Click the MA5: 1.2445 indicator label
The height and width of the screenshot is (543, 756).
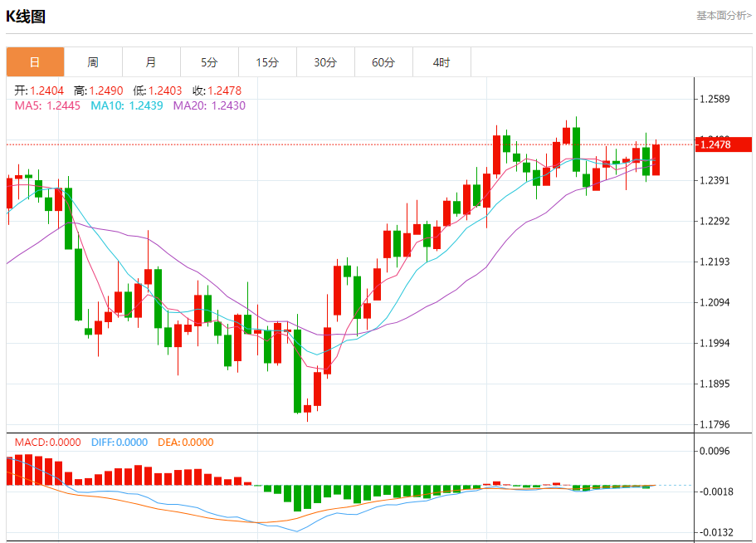47,105
